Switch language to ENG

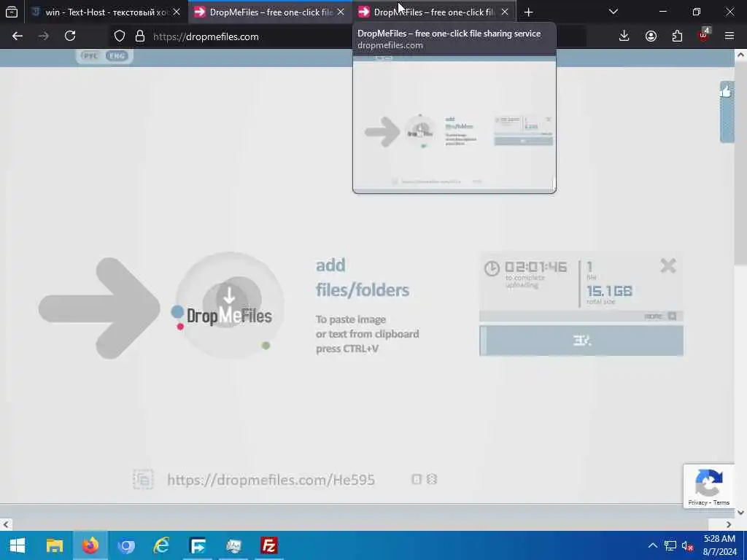[x=117, y=56]
